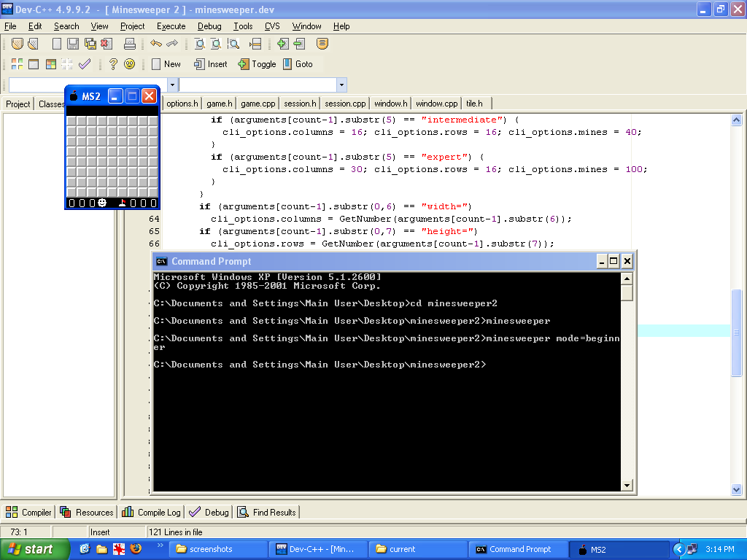
Task: Click the Close file red X icon
Action: 107,44
